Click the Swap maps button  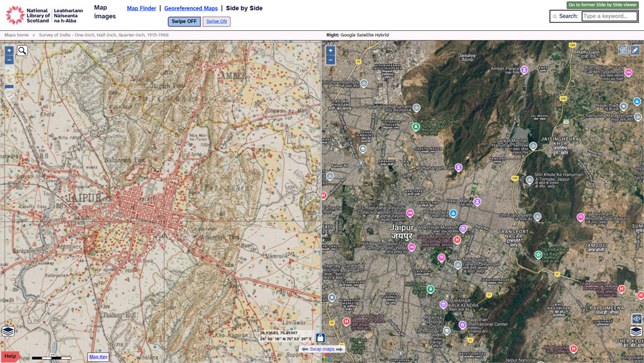pos(322,349)
